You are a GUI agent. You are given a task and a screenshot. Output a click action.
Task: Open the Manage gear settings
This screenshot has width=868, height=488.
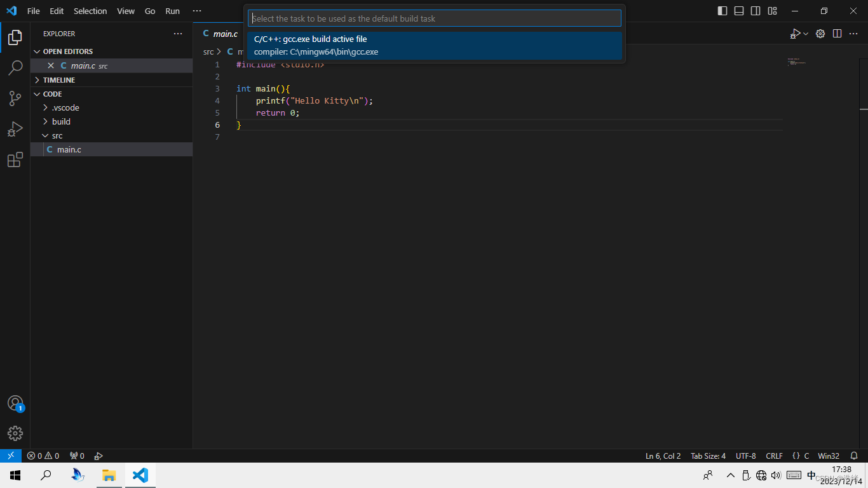tap(15, 433)
